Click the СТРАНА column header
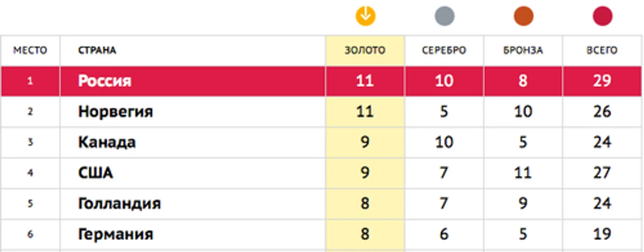This screenshot has height=252, width=644. pyautogui.click(x=97, y=50)
